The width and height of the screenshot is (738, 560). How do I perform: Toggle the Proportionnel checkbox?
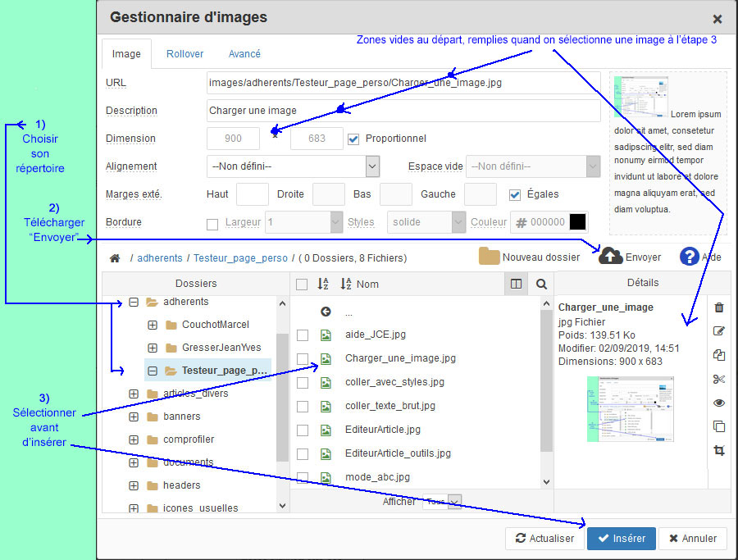click(353, 139)
